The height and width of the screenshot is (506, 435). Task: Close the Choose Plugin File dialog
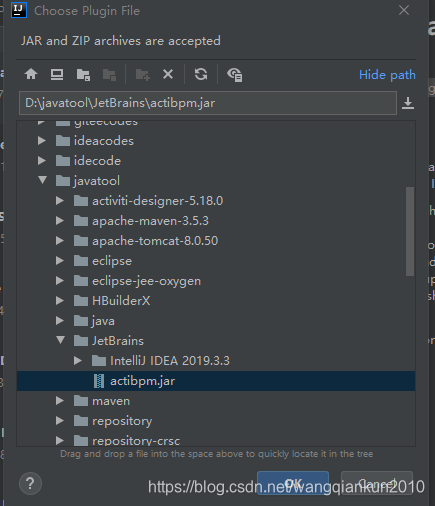coord(404,10)
